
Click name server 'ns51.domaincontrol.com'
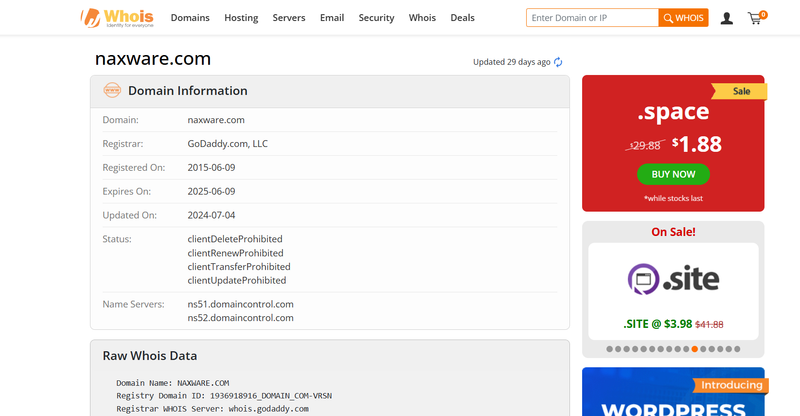[x=240, y=304]
